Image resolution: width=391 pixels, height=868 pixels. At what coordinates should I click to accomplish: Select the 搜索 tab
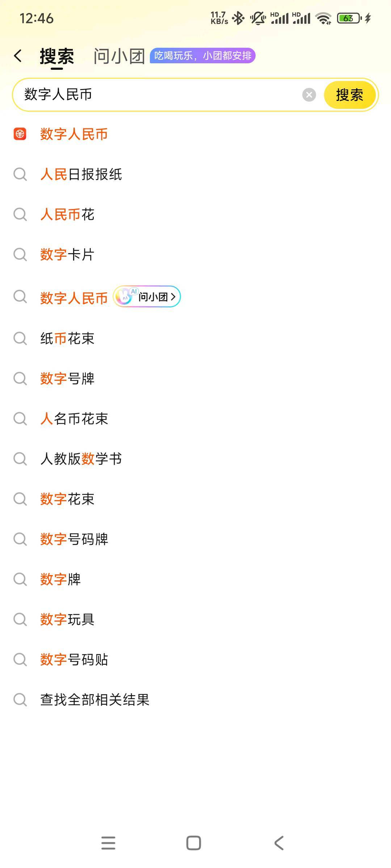coord(57,56)
